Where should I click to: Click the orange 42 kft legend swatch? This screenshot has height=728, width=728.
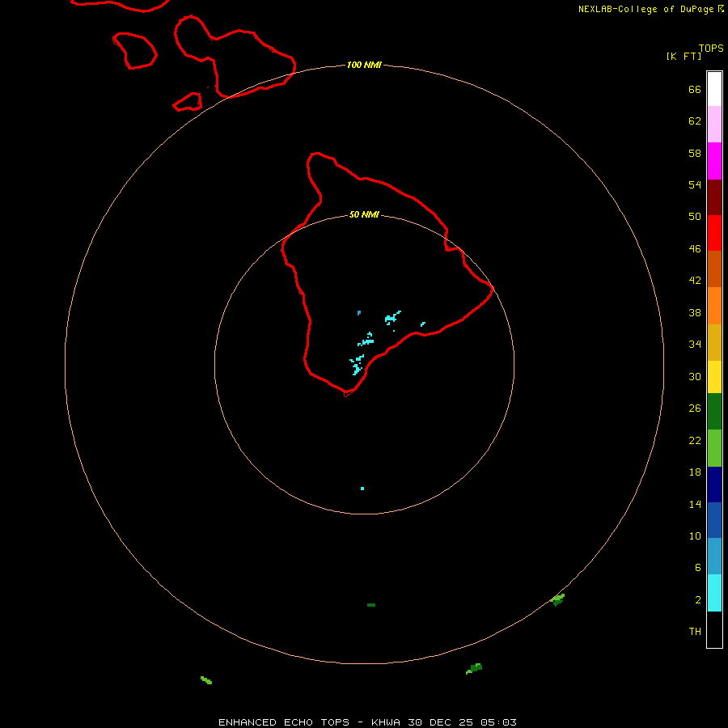pos(714,306)
